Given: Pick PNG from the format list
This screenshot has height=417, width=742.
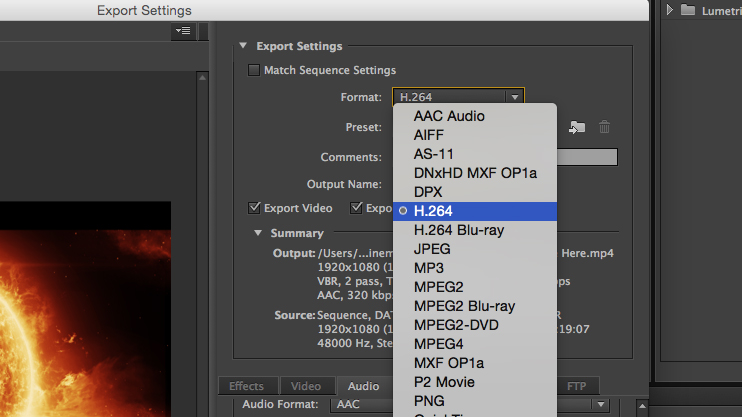Looking at the screenshot, I should click(475, 401).
